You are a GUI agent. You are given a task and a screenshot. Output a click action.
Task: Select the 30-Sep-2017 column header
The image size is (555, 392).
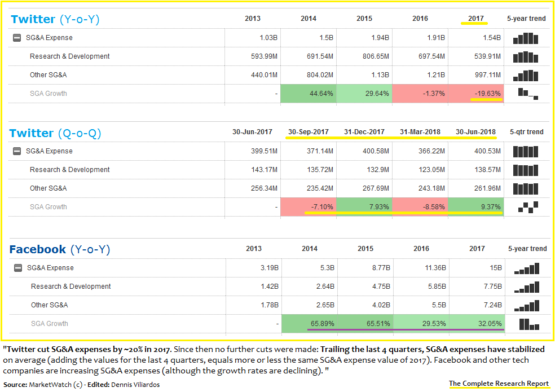(309, 132)
